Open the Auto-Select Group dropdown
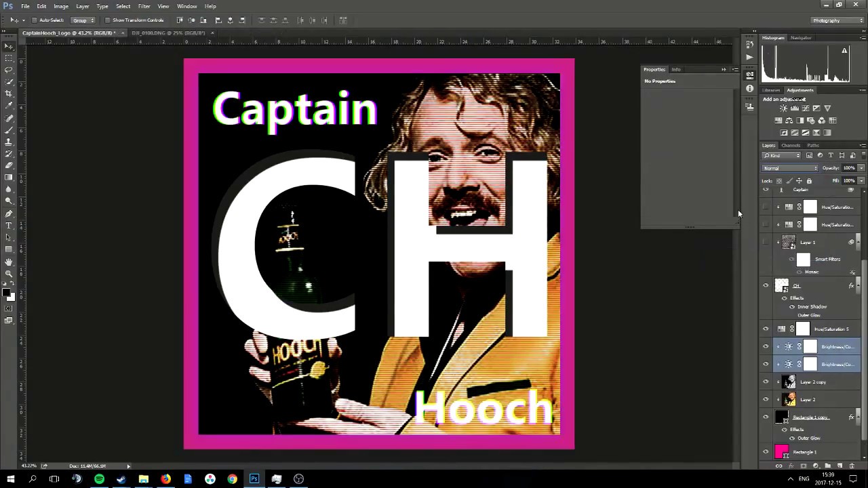Screen dimensions: 868x488 tap(82, 20)
